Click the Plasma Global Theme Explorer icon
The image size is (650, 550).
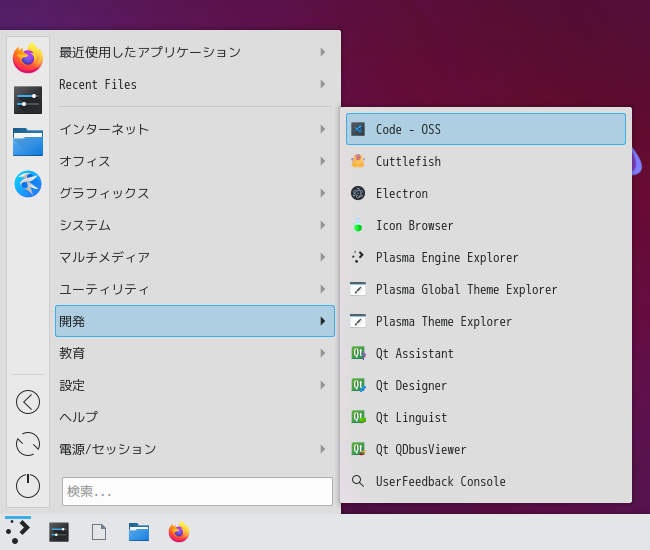tap(358, 289)
